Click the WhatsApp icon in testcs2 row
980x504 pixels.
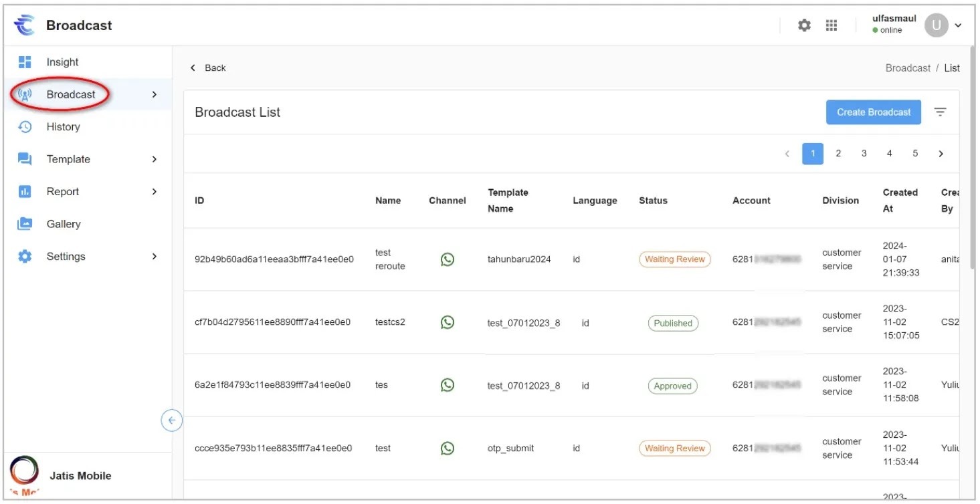tap(448, 322)
